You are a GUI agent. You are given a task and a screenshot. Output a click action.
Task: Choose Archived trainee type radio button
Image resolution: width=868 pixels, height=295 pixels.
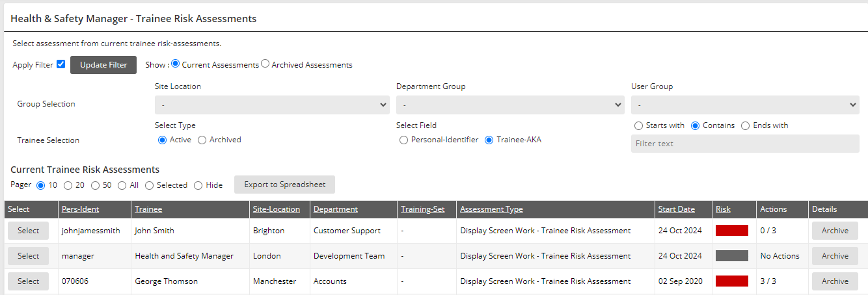[x=202, y=140]
